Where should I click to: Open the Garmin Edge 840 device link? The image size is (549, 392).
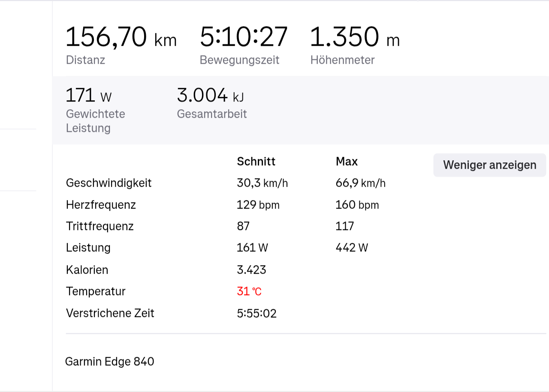pyautogui.click(x=109, y=362)
